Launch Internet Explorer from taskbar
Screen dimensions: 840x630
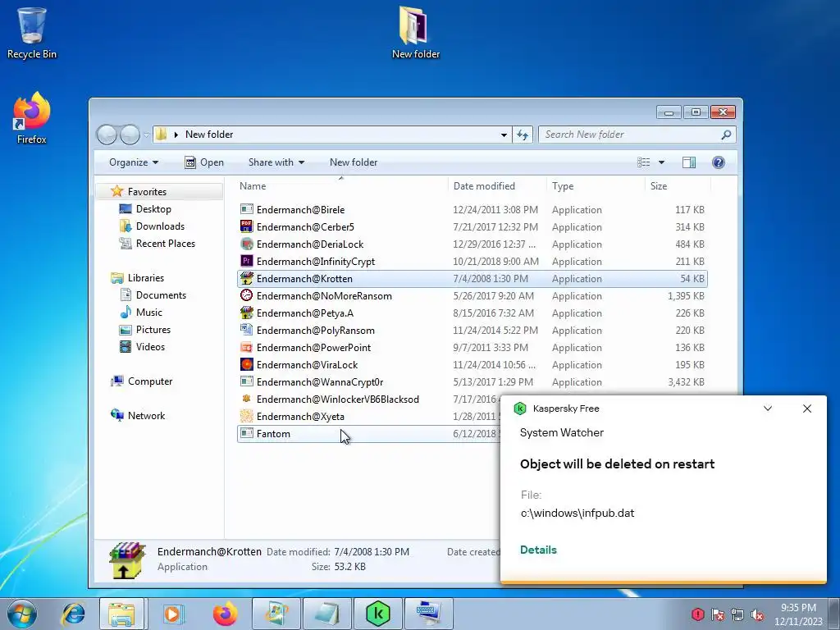tap(73, 614)
